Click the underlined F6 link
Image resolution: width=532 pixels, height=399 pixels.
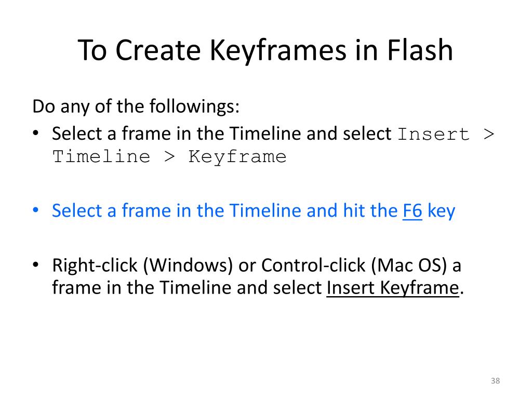pos(412,211)
